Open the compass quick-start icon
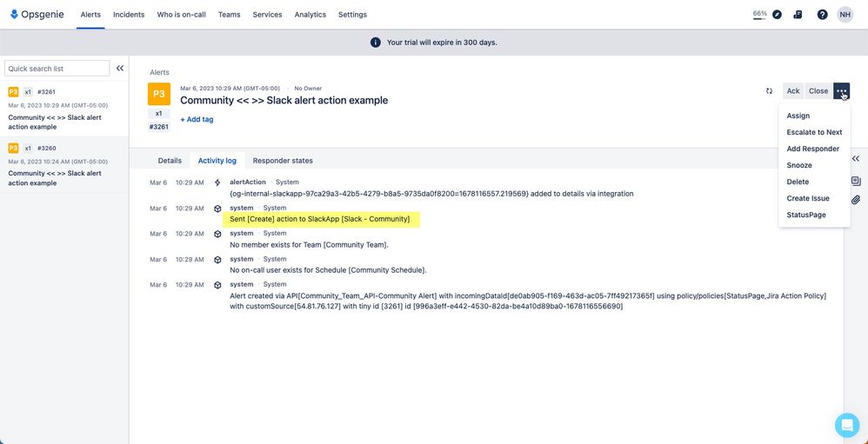868x444 pixels. point(778,15)
